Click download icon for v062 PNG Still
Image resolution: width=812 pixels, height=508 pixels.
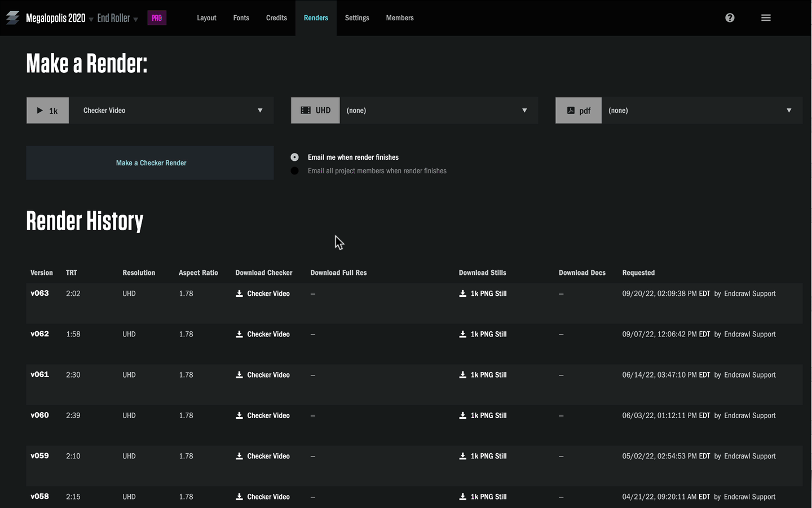[463, 334]
